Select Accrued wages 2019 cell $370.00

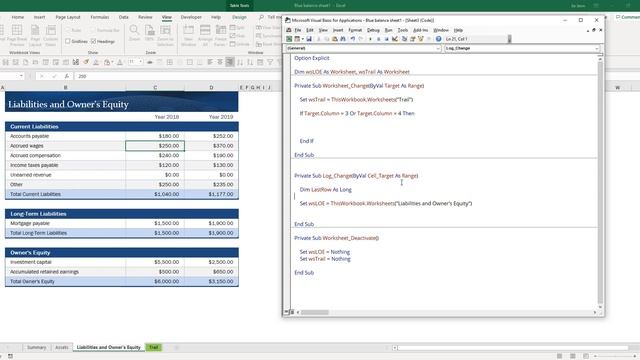[211, 146]
